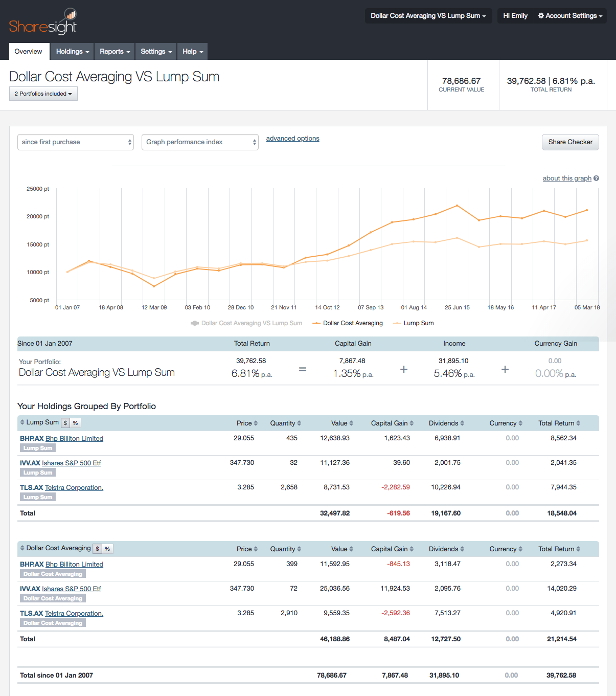Open the Graph performance index selector
This screenshot has height=696, width=616.
coord(200,142)
